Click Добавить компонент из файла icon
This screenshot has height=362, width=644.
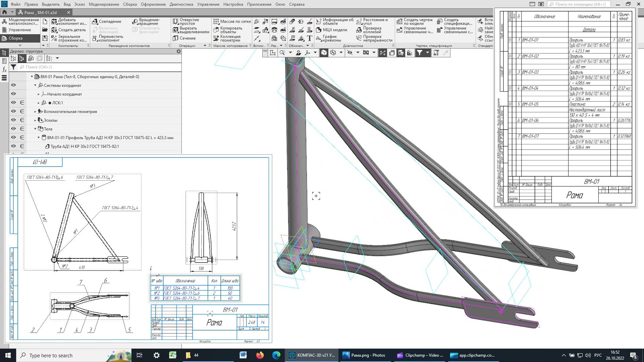[x=54, y=21]
